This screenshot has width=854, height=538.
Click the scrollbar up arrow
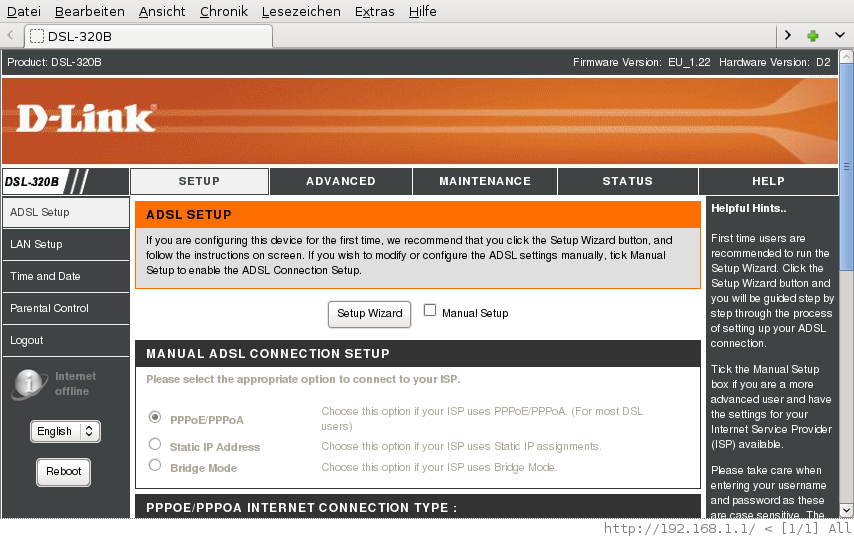click(846, 56)
